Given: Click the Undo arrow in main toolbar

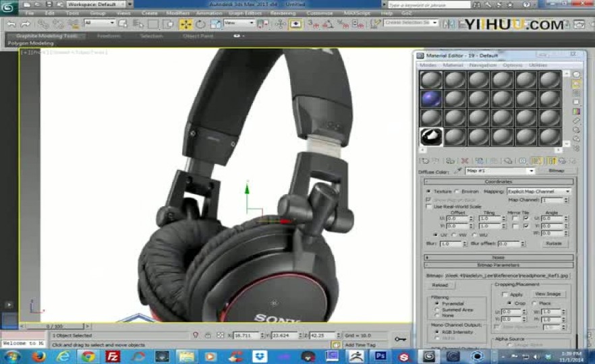Looking at the screenshot, I should [x=11, y=24].
